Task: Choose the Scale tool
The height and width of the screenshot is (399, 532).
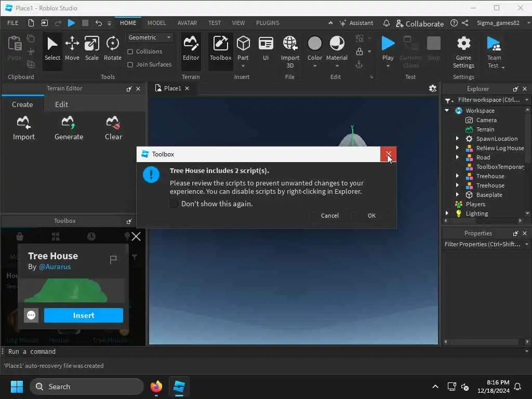Action: 91,49
